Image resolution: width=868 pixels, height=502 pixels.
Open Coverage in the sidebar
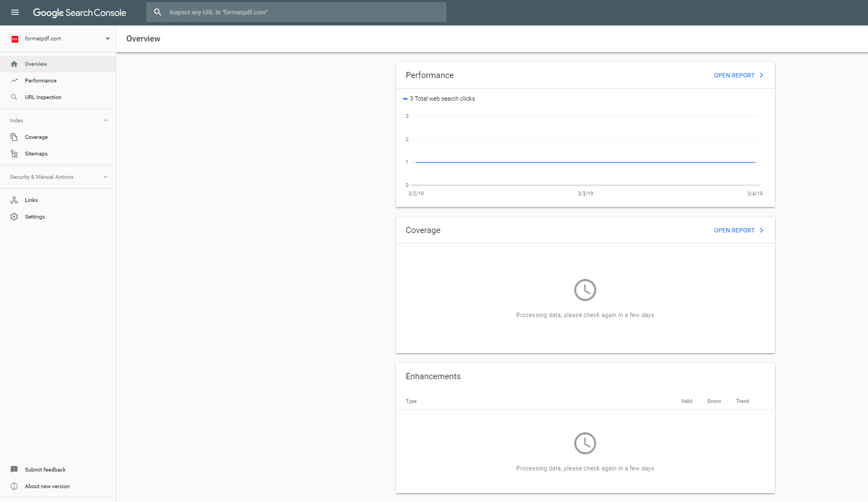[58, 137]
